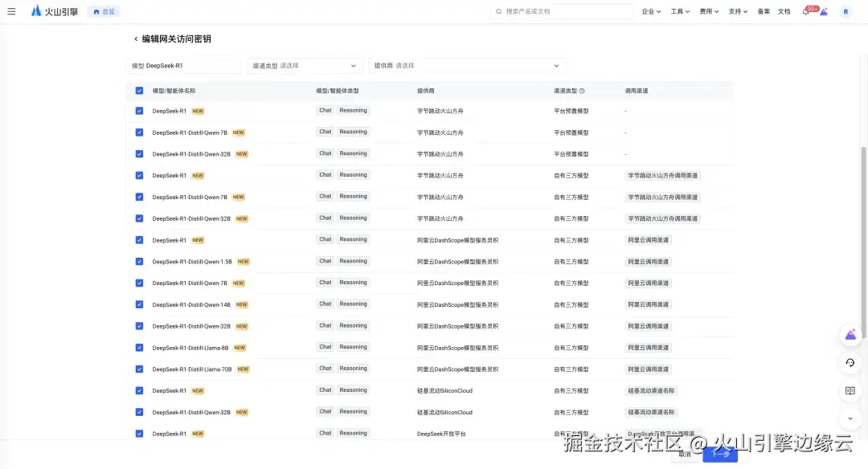The width and height of the screenshot is (868, 469).
Task: Switch to the 总览 overview tab
Action: tap(104, 11)
